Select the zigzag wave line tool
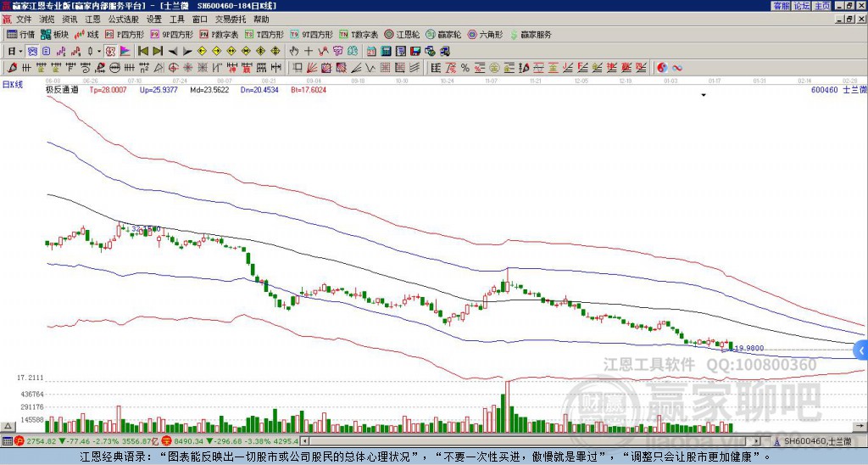This screenshot has height=465, width=868. (370, 68)
